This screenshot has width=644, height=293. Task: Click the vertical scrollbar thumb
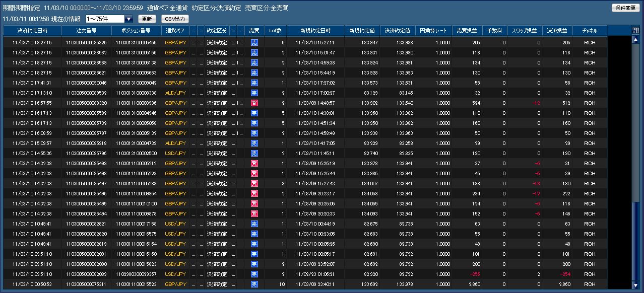tap(635, 242)
